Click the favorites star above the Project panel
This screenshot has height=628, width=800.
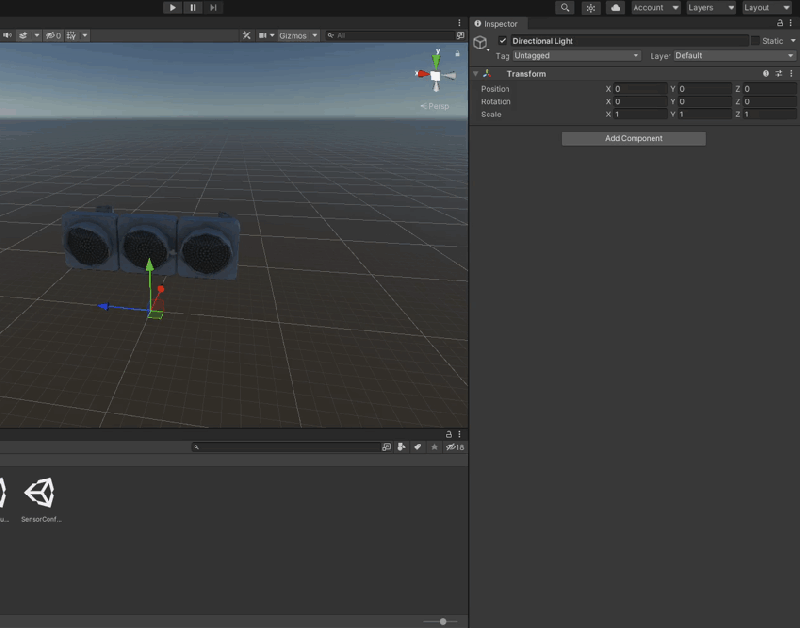coord(434,447)
